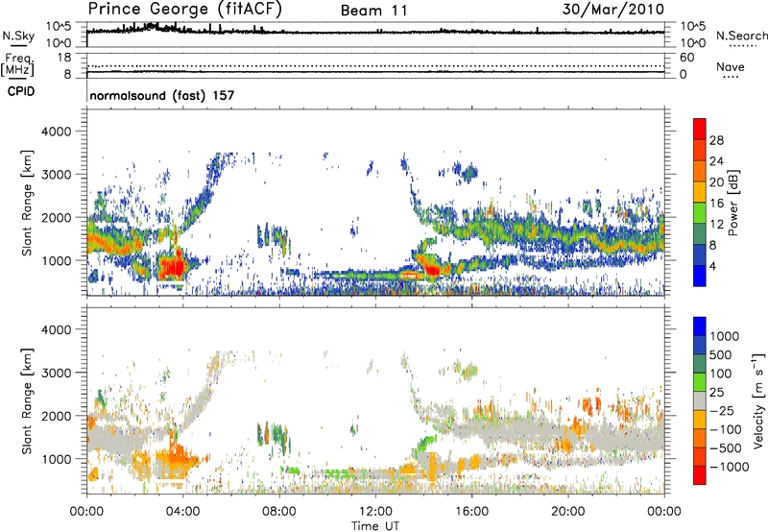The image size is (768, 532).
Task: Select the red echo patch near 14:00 in power panel
Action: [x=433, y=269]
